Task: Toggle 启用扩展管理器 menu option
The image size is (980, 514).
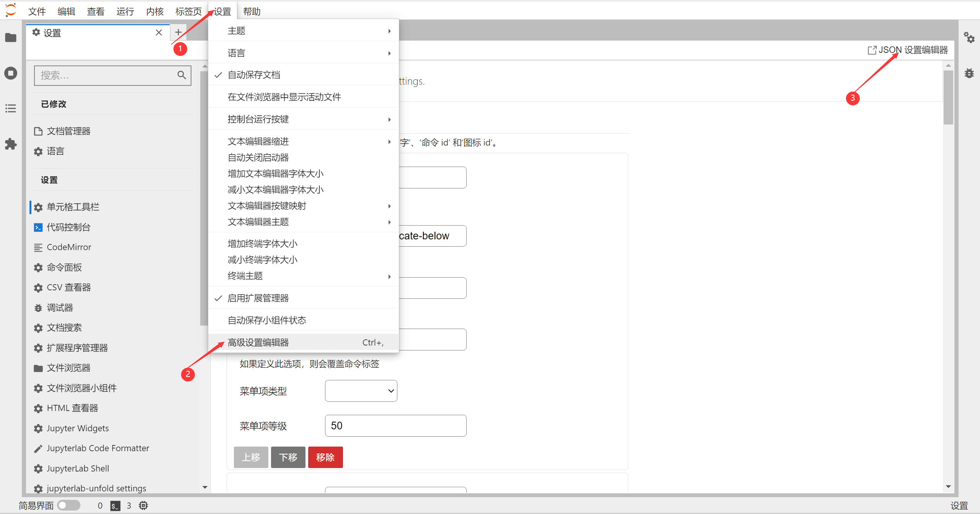Action: [304, 298]
